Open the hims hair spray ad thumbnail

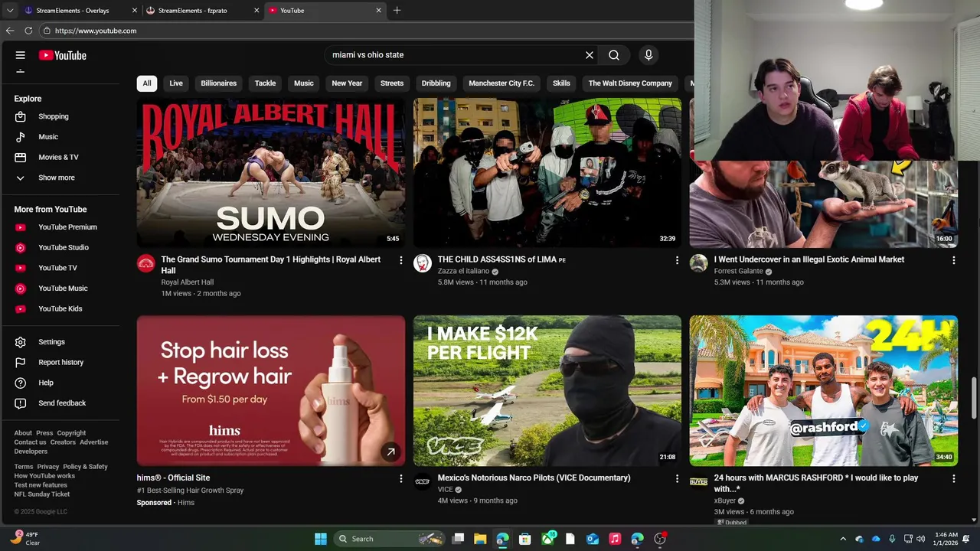(271, 390)
